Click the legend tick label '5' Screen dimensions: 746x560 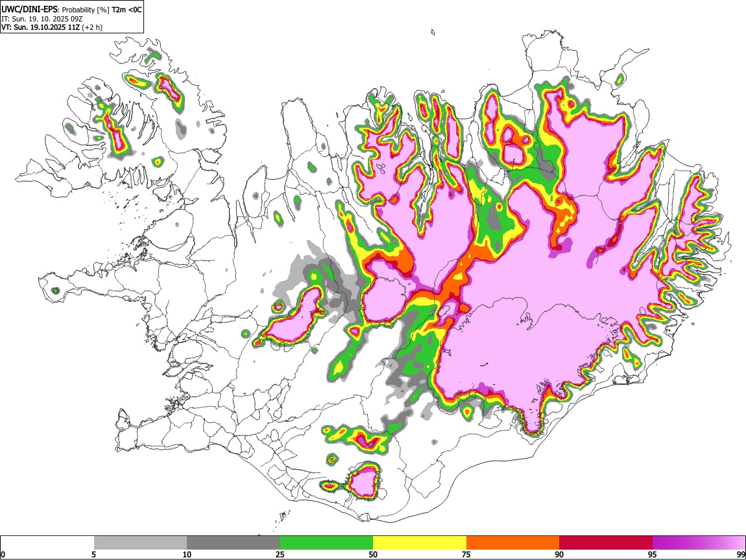(93, 555)
